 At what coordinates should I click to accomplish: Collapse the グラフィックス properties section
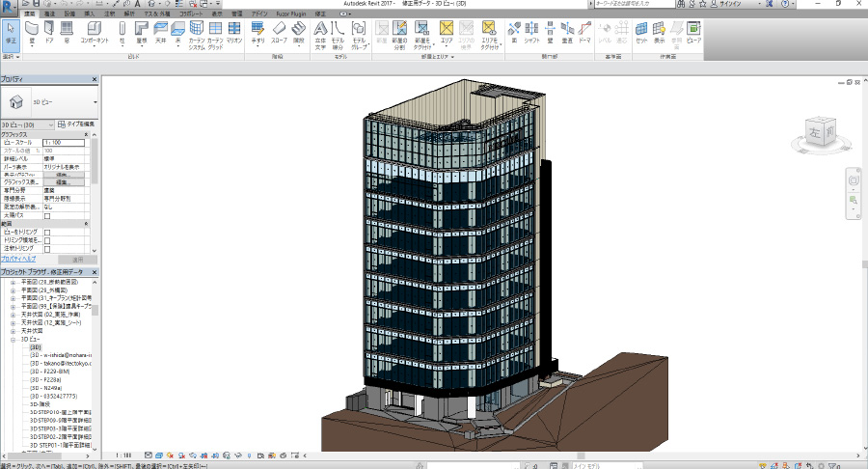click(x=87, y=134)
